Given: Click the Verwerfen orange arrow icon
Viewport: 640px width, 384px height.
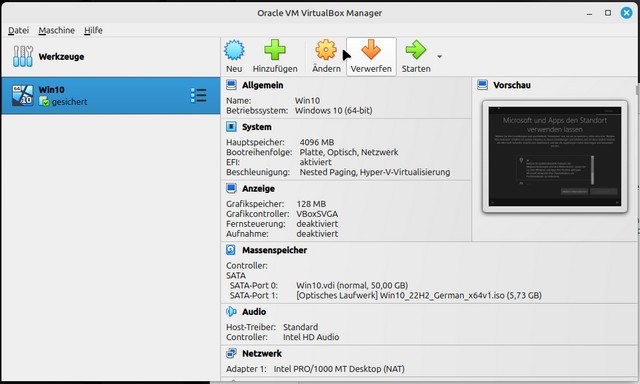Looking at the screenshot, I should (371, 50).
